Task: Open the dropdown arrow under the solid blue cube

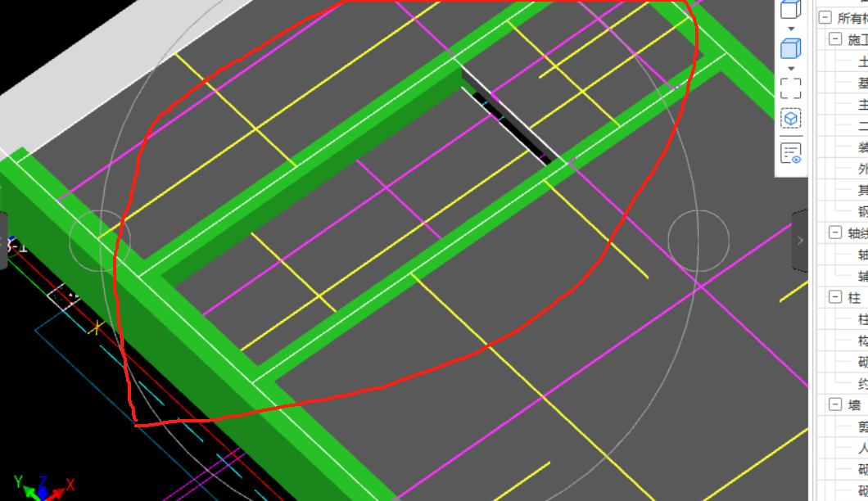Action: pos(791,69)
